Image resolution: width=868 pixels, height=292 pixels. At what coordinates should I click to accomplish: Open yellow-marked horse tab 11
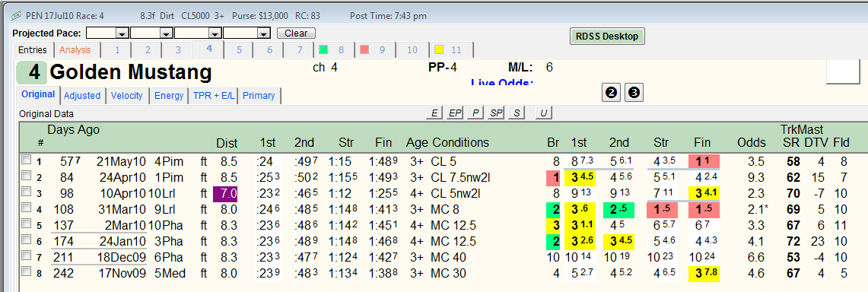tap(451, 49)
